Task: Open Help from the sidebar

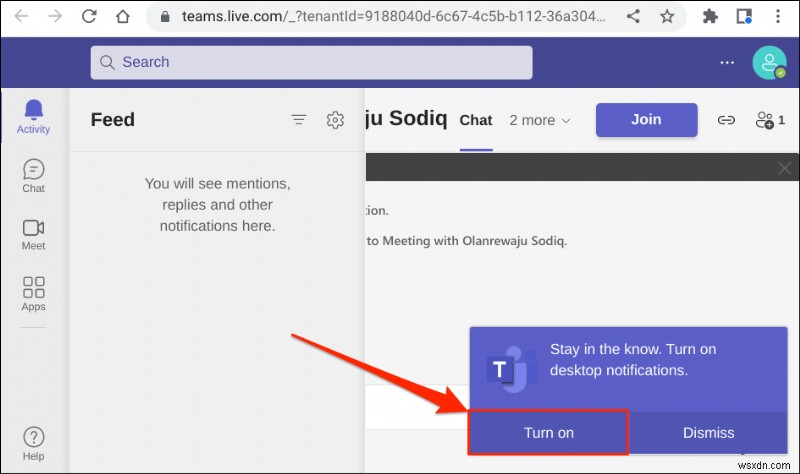Action: tap(33, 444)
